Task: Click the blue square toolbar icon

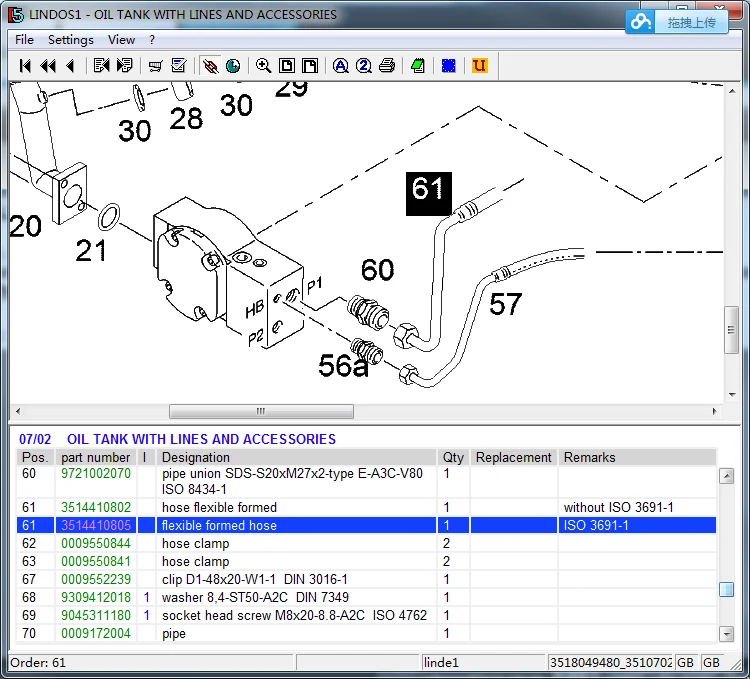Action: tap(449, 66)
